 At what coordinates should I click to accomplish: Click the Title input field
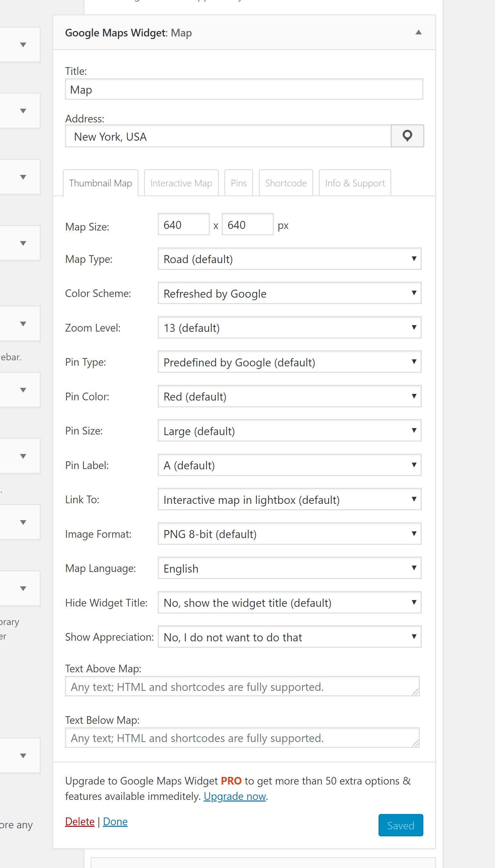coord(244,89)
